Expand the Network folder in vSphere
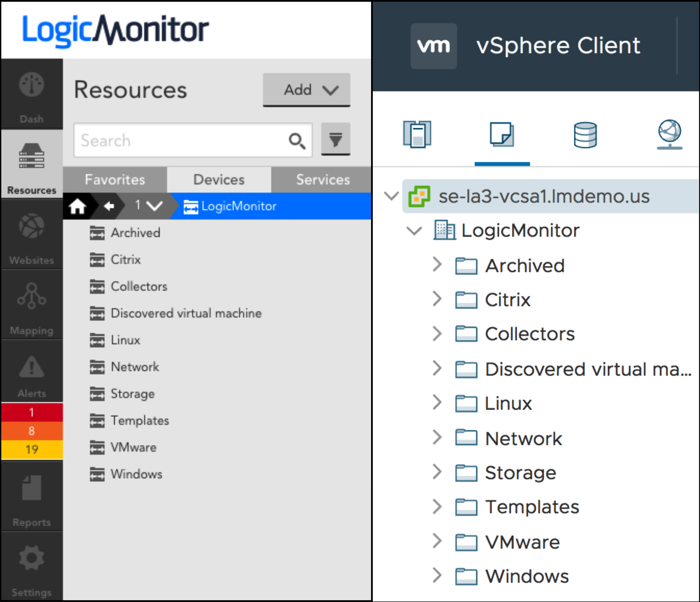The image size is (700, 602). coord(437,437)
